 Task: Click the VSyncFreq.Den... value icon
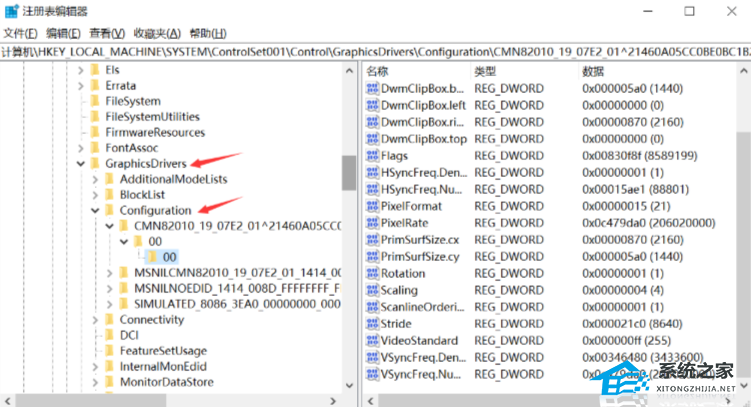tap(372, 357)
